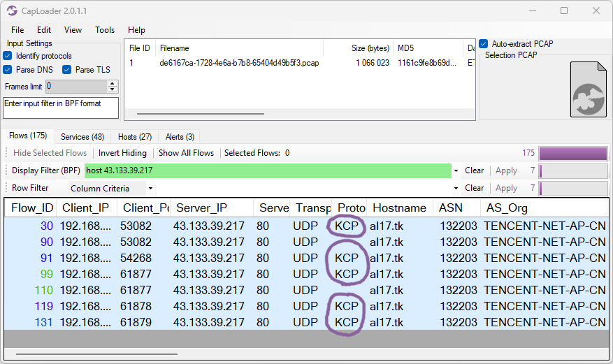Click the Frames limit value field
The width and height of the screenshot is (613, 364).
click(77, 87)
